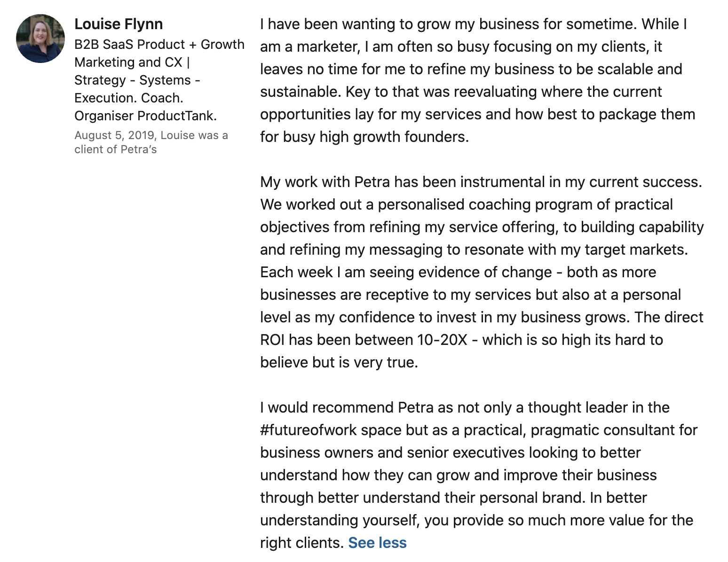Click the 'Marketing and CX |' headline line
The image size is (728, 562).
point(132,62)
